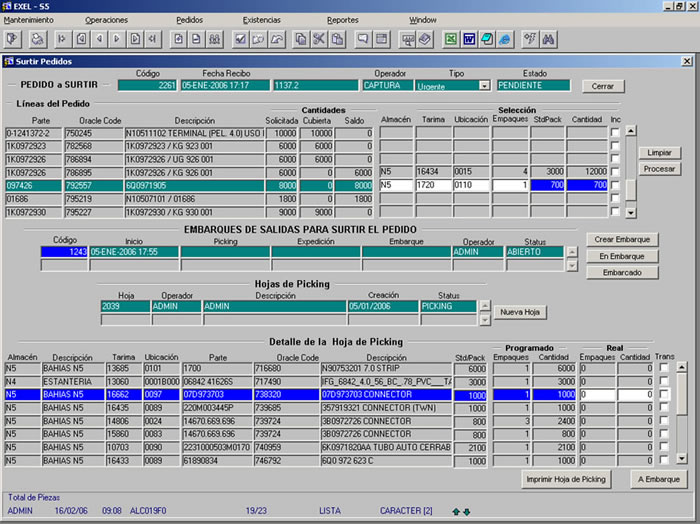Screen dimensions: 700x524
Task: Click the scissors cut icon
Action: (x=319, y=39)
